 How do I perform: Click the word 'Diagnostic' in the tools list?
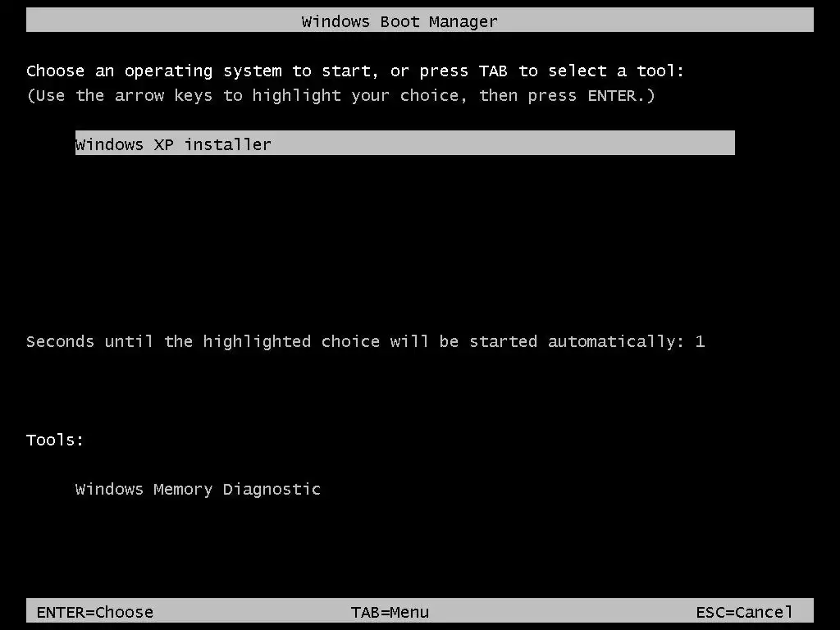[x=272, y=489]
